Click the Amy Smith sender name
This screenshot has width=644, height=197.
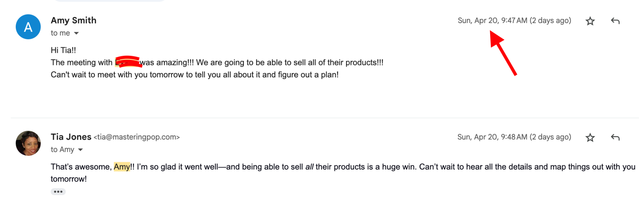[x=73, y=20]
